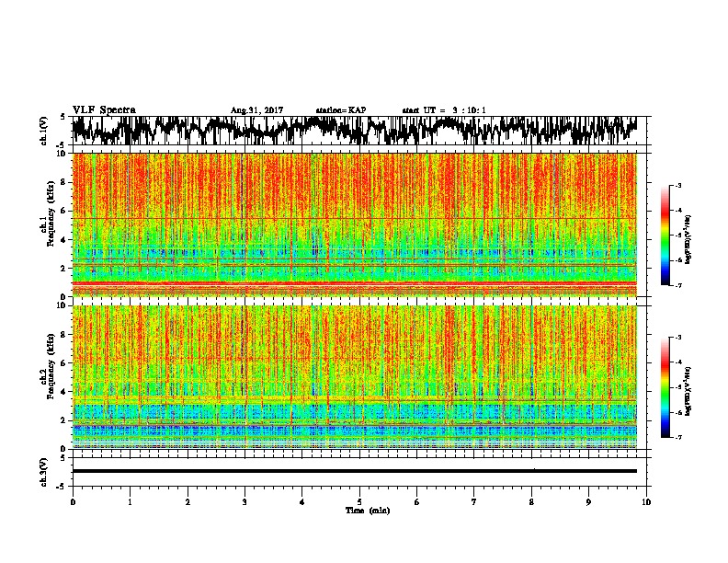Click the '-7' value on lower colorbar
Image resolution: width=728 pixels, height=563 pixels.
677,438
